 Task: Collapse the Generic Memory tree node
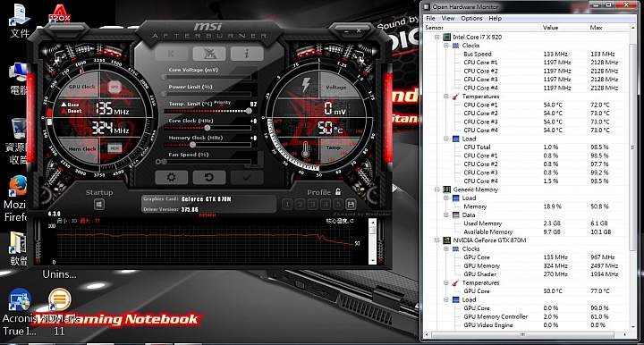tap(437, 189)
